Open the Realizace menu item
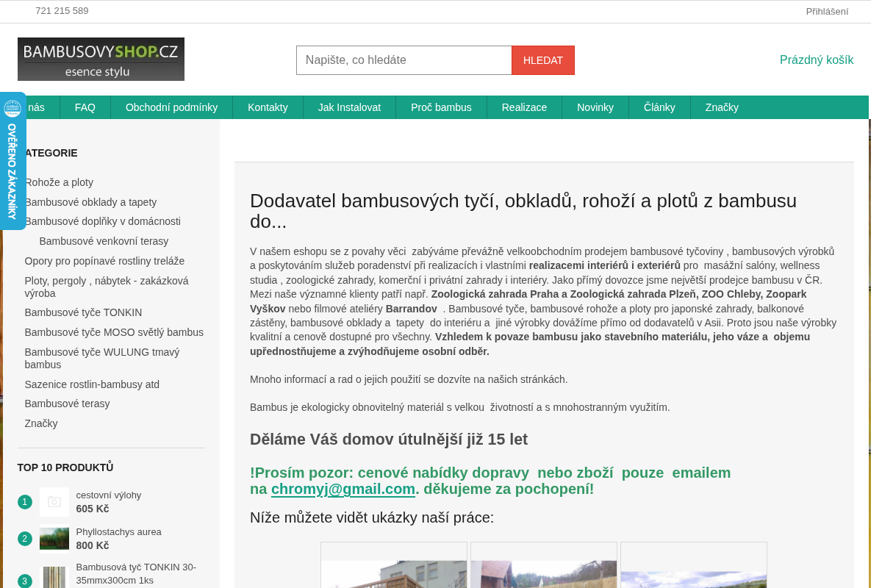This screenshot has width=882, height=588. pos(524,107)
